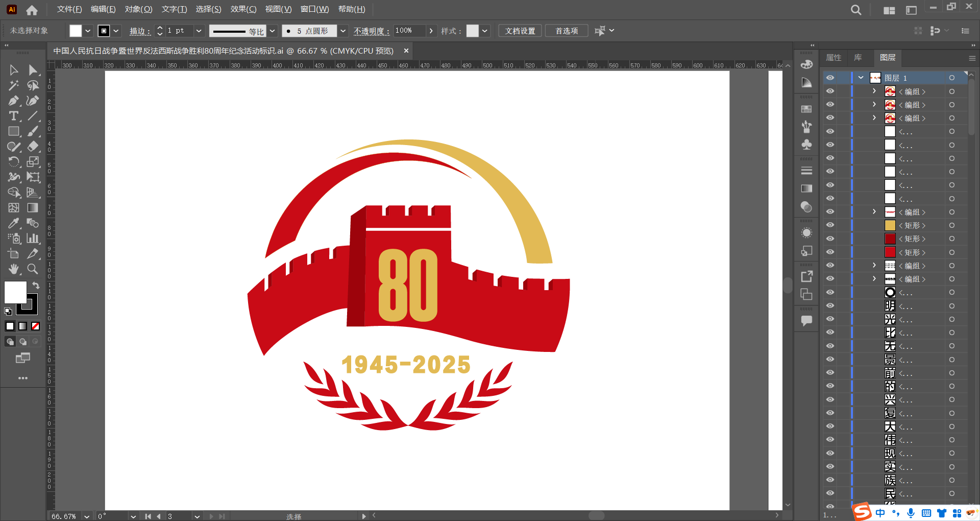Open the 效果(C) menu
The width and height of the screenshot is (980, 521).
coord(243,9)
